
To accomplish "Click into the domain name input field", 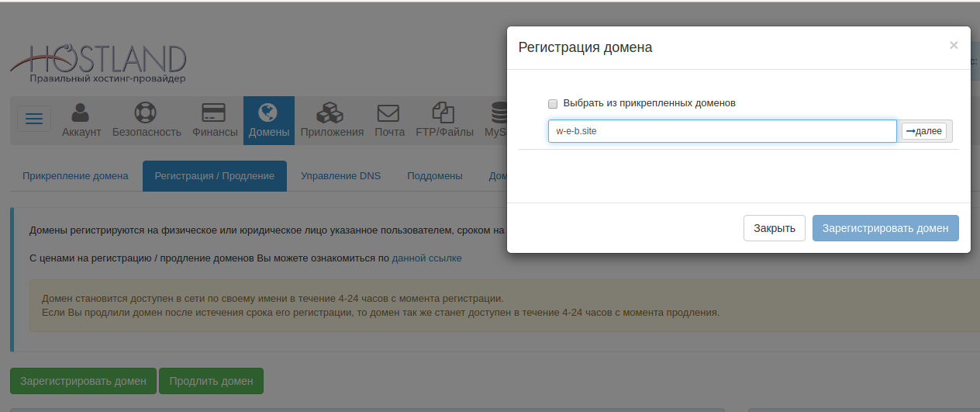I will tap(721, 131).
